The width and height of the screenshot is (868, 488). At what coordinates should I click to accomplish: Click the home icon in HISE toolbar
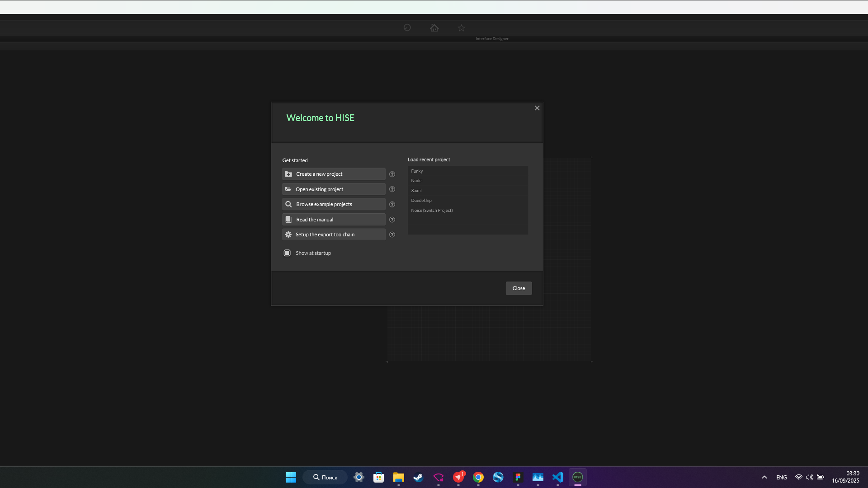[434, 28]
